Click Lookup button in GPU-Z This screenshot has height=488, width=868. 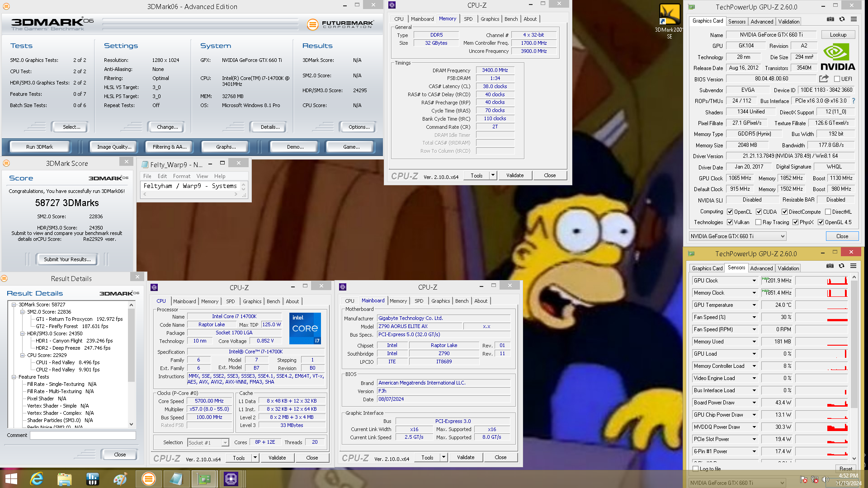838,35
